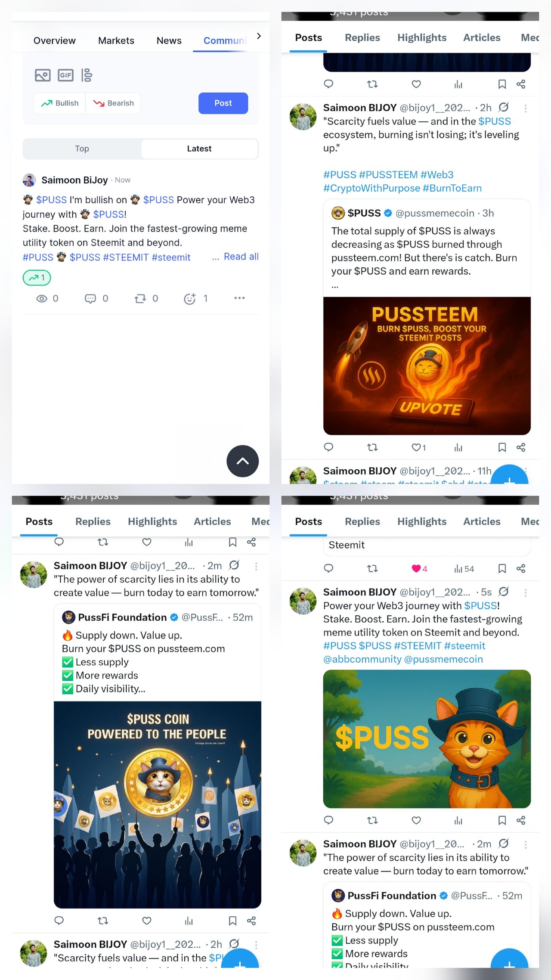Open the emoji reaction icon showing 1
The width and height of the screenshot is (551, 980).
coord(195,298)
